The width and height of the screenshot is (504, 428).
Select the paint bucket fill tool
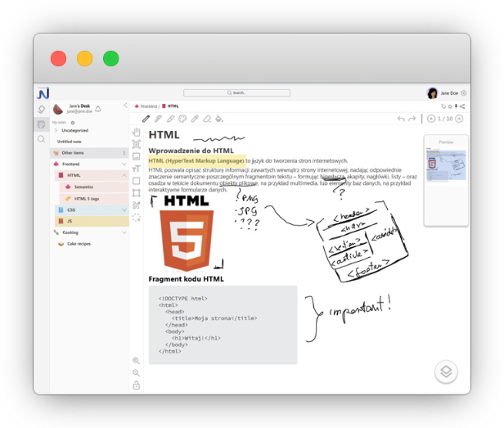pos(219,119)
